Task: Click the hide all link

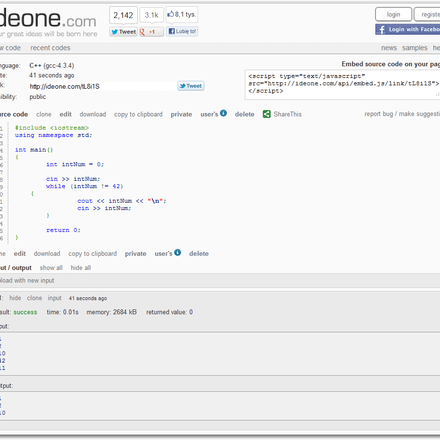Action: (81, 268)
